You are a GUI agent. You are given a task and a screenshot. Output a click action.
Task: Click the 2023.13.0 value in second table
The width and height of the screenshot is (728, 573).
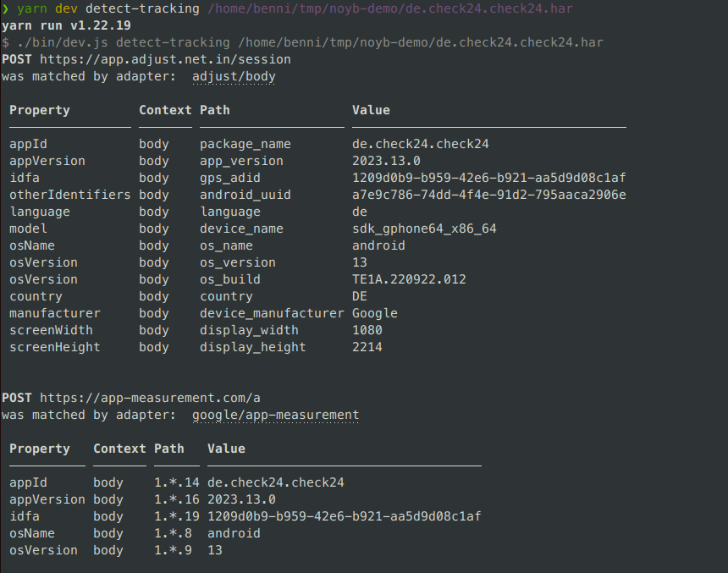(x=241, y=499)
